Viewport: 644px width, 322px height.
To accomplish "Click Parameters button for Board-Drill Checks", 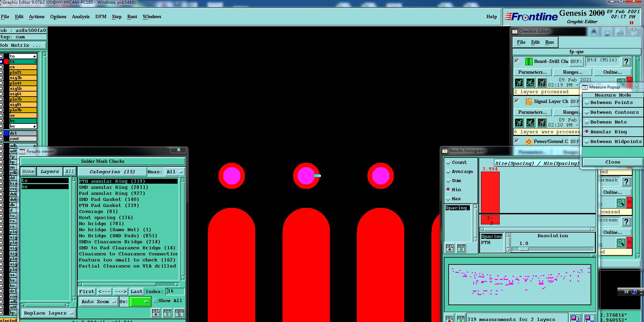I will click(x=532, y=72).
